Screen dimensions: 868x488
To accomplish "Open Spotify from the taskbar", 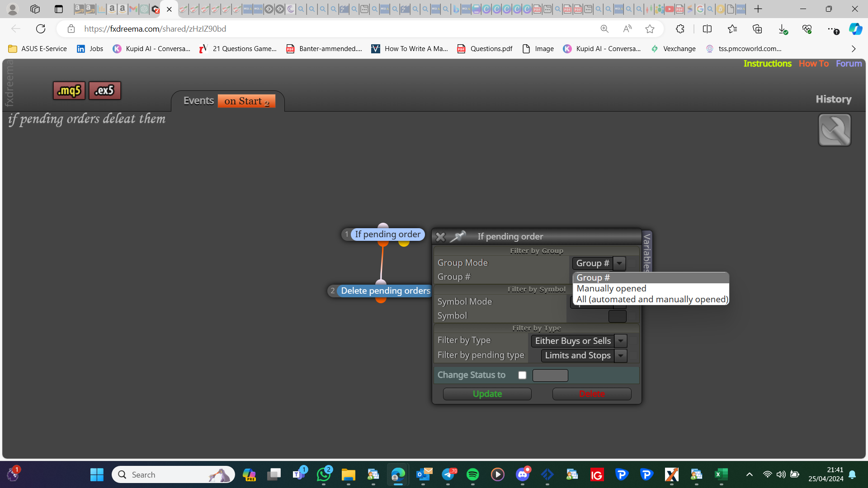I will coord(472,474).
